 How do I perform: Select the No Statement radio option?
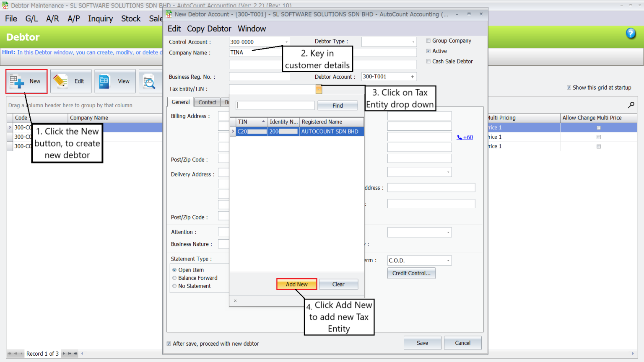(174, 286)
